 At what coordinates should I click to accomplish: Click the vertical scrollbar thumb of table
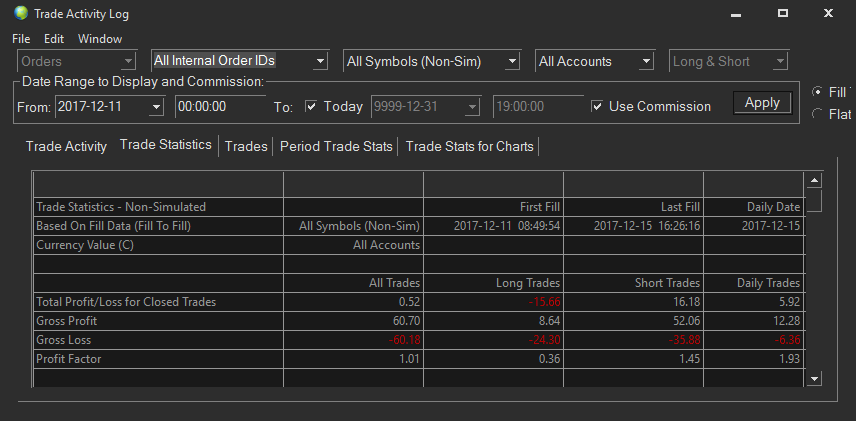click(814, 200)
